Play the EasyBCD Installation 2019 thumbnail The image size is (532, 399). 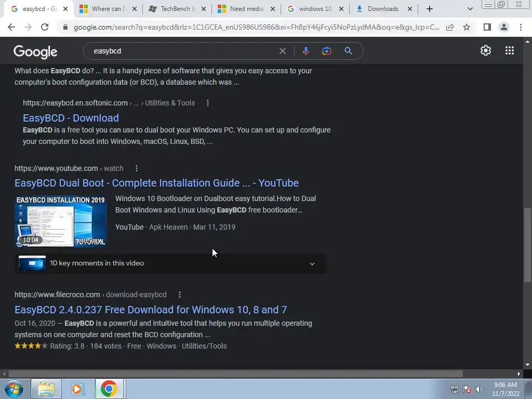61,221
